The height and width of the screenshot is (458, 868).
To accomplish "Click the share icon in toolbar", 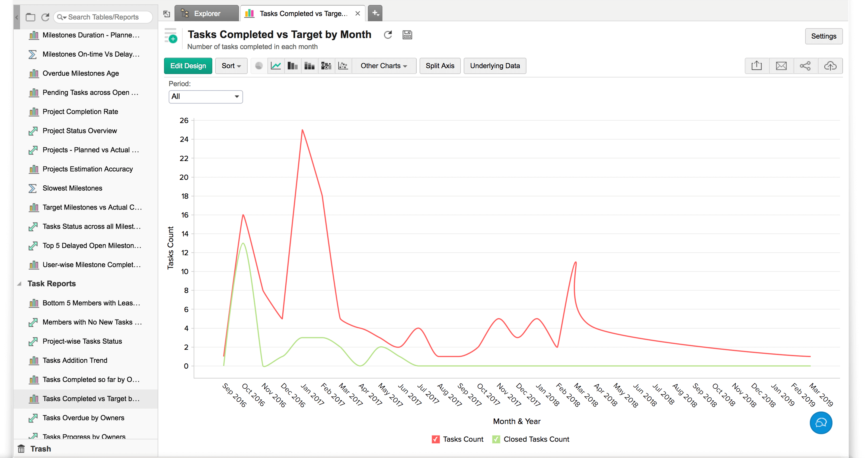I will 805,66.
